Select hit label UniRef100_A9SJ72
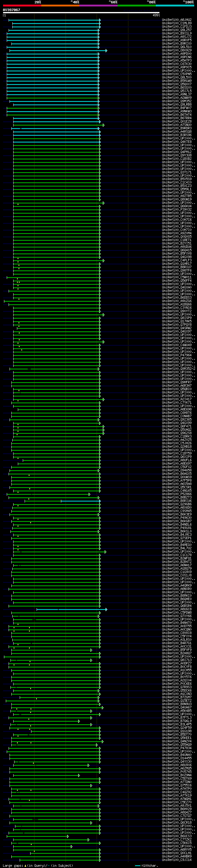The height and width of the screenshot is (868, 197). [177, 37]
